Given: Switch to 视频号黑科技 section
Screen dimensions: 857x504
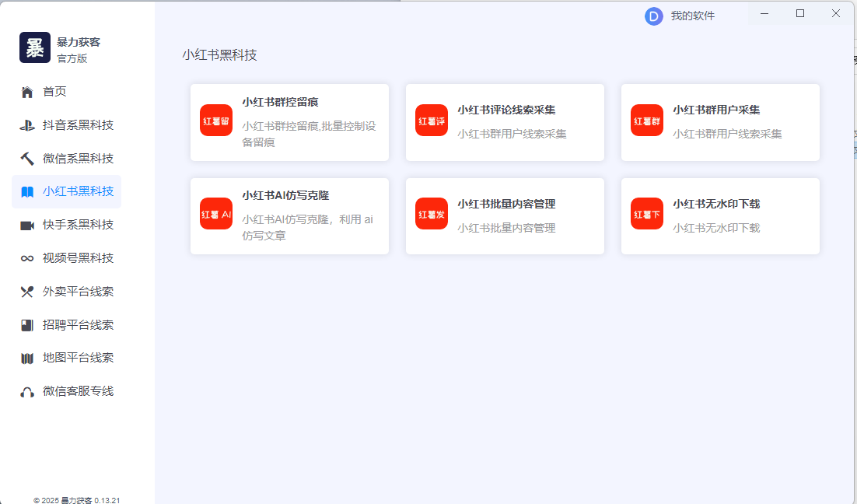Looking at the screenshot, I should [x=78, y=258].
